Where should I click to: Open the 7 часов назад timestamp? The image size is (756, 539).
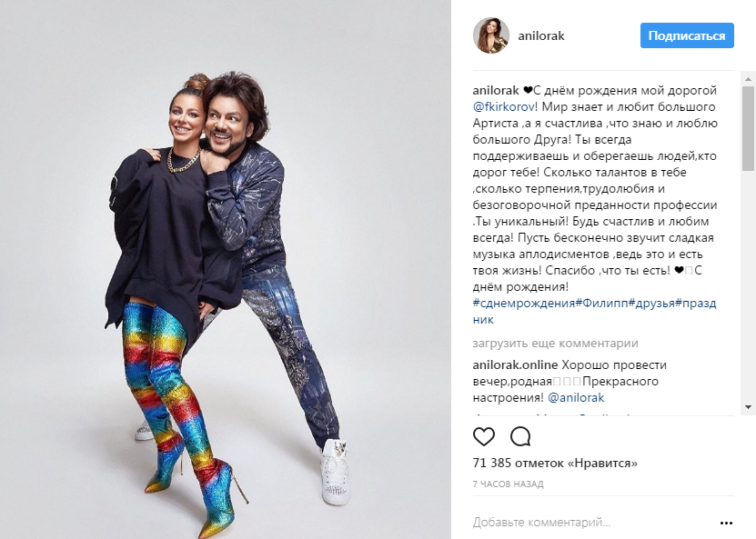509,484
